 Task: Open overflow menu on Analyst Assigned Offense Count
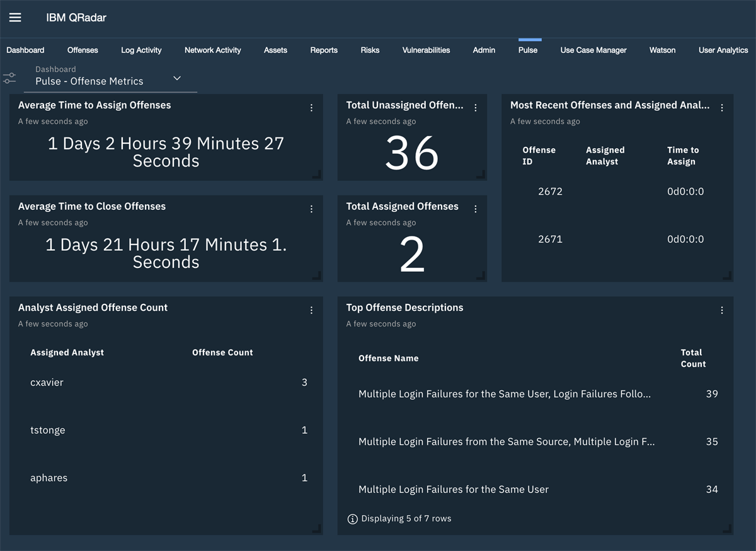[x=311, y=310]
